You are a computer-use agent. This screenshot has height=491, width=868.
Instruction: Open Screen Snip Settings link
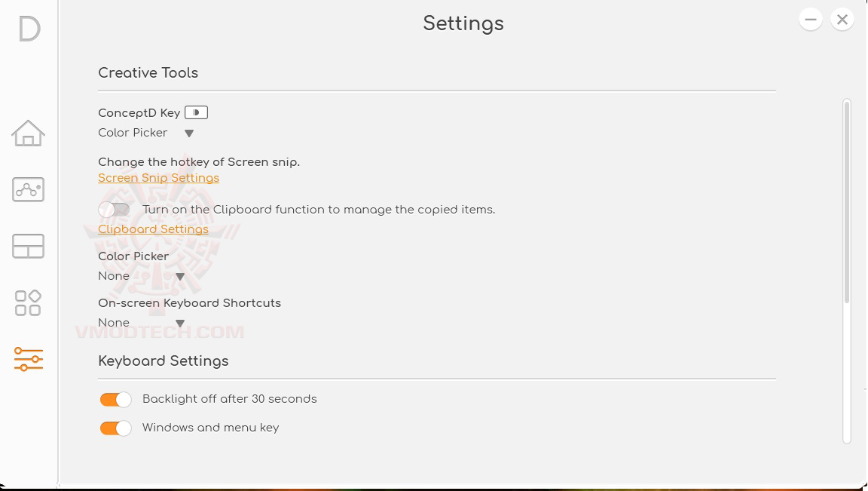[158, 178]
